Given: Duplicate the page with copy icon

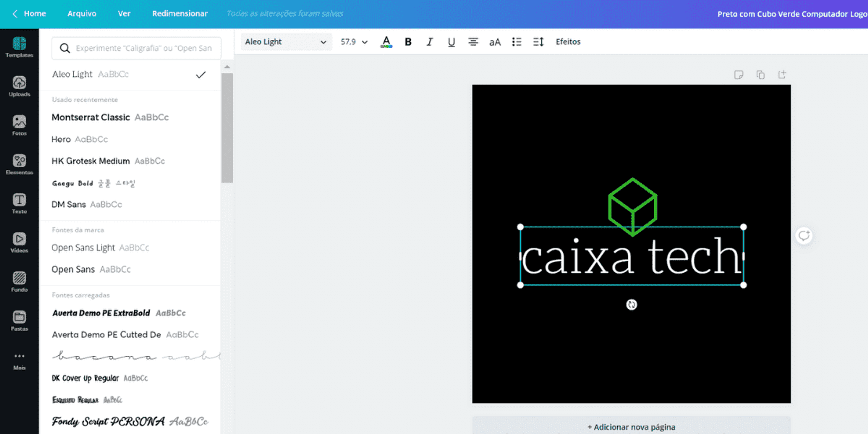Looking at the screenshot, I should (760, 74).
